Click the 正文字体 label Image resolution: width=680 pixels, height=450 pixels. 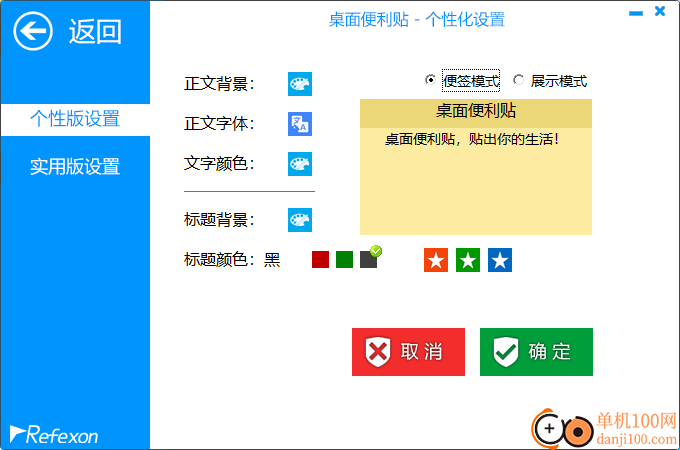[219, 124]
